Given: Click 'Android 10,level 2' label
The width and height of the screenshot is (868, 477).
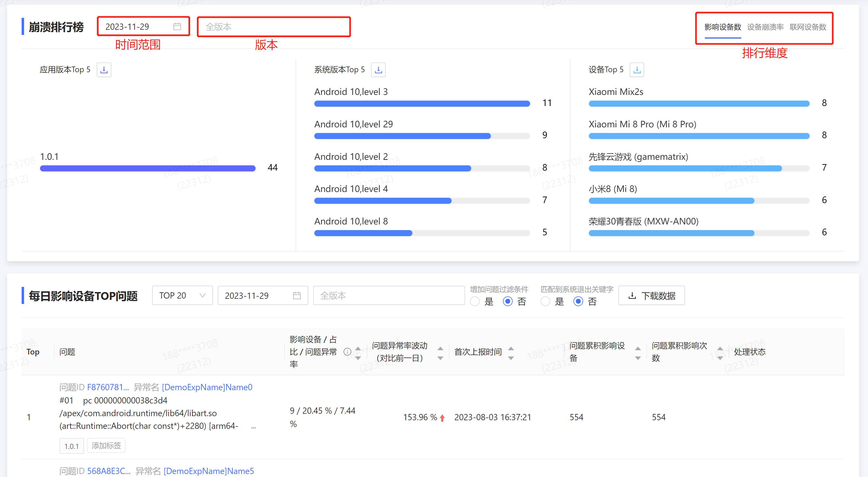Looking at the screenshot, I should [351, 157].
